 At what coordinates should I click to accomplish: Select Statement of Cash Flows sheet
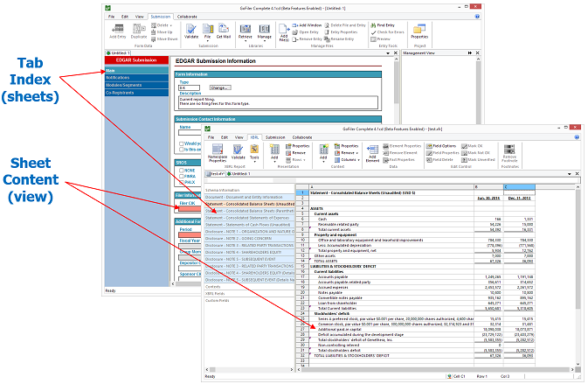point(247,224)
